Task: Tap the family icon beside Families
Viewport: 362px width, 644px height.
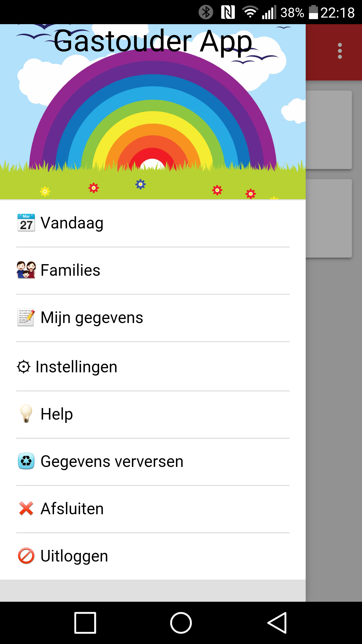Action: click(x=26, y=270)
